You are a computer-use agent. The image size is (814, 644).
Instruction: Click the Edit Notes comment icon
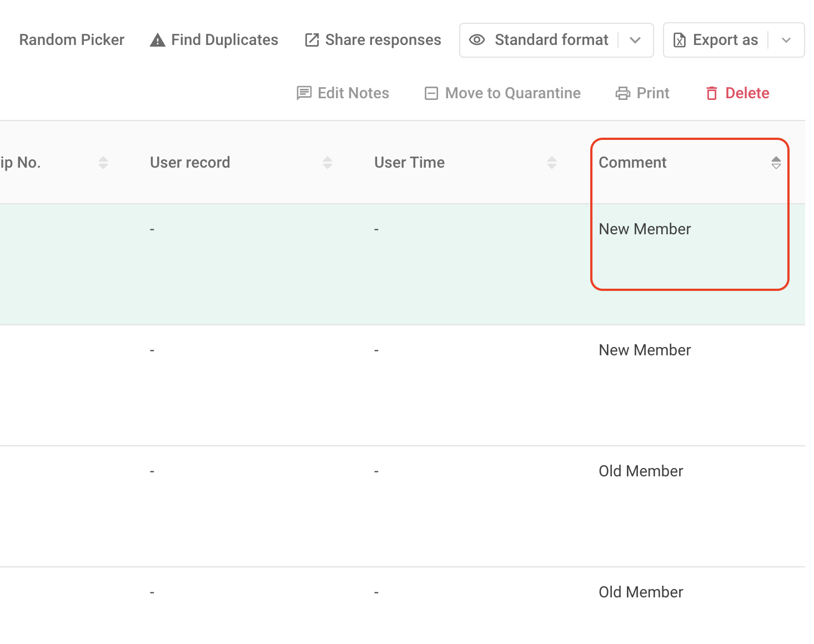304,93
